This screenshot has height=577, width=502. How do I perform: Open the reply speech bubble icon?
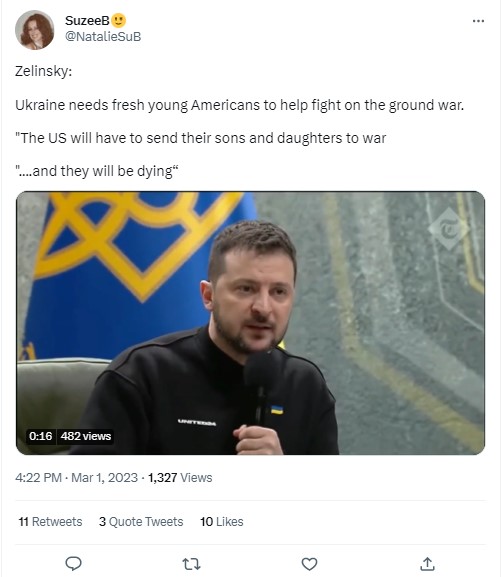coord(73,563)
